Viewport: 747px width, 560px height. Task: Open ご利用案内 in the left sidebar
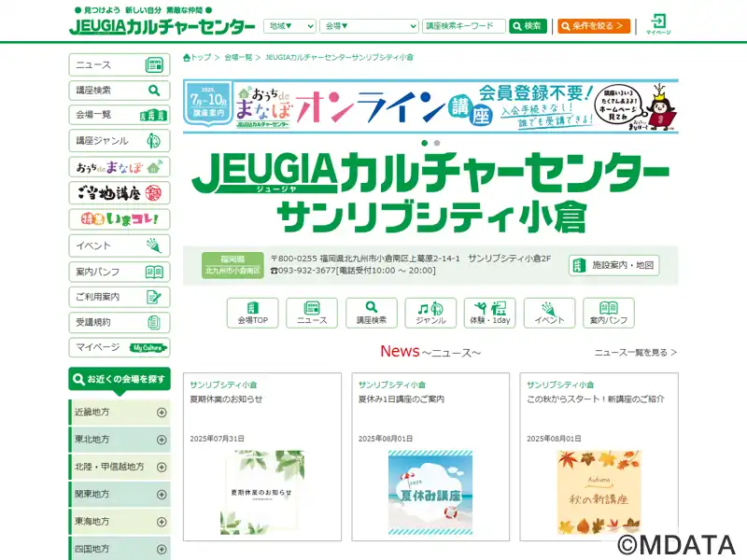coord(120,297)
